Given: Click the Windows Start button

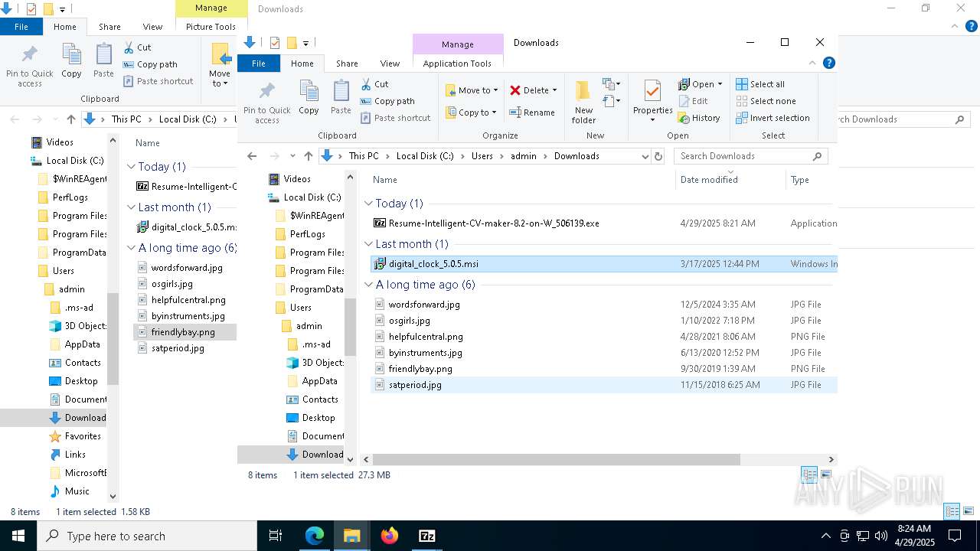Looking at the screenshot, I should tap(18, 536).
